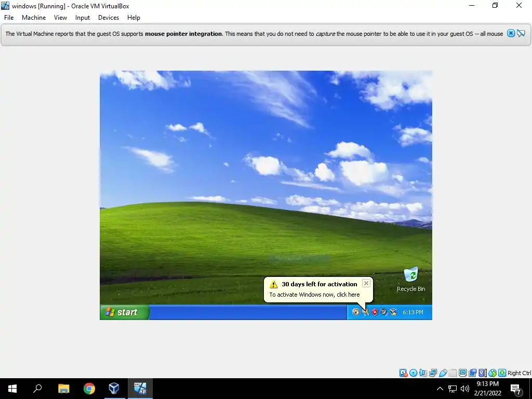
Task: Open the Devices menu
Action: 109,18
